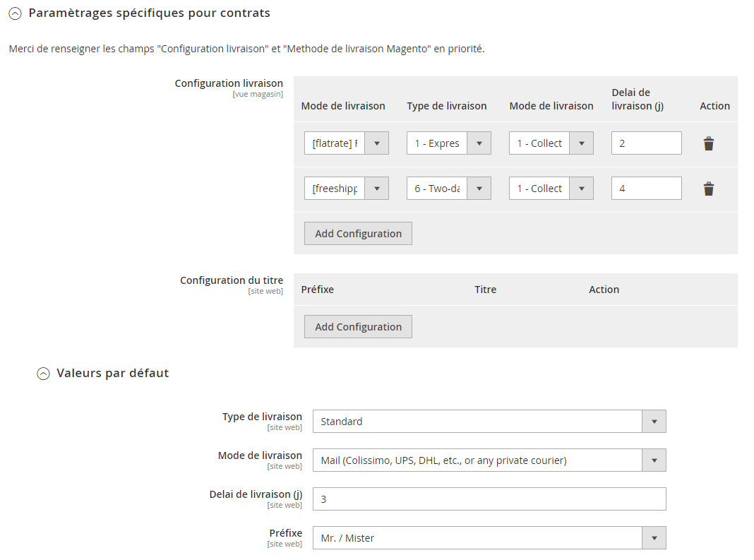Collapse Paramètrages spécifiques pour contrats section
754x560 pixels.
pyautogui.click(x=15, y=13)
